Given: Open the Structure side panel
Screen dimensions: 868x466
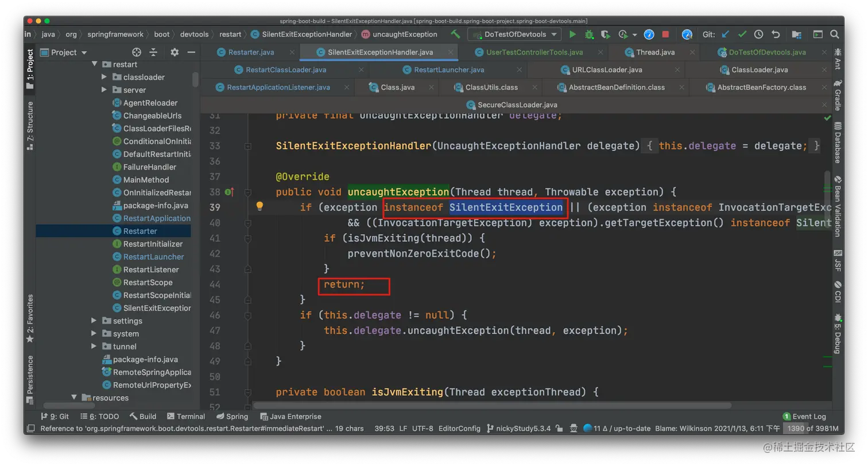Looking at the screenshot, I should pyautogui.click(x=30, y=126).
